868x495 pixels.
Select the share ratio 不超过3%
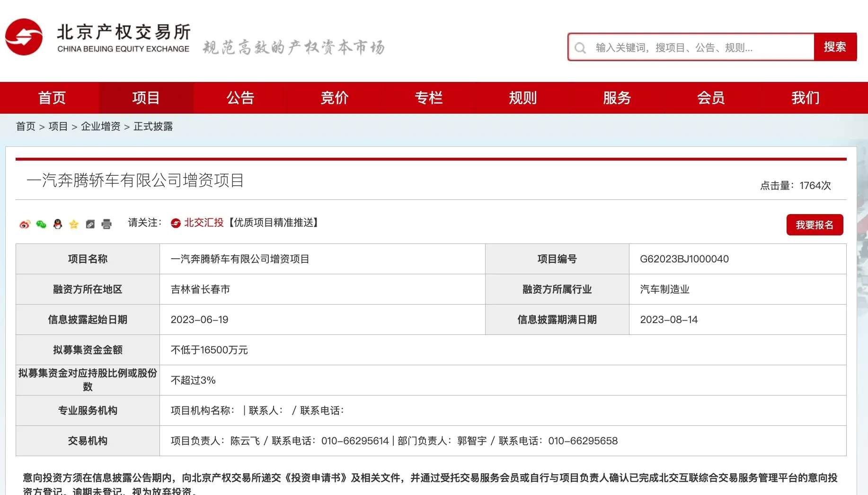pyautogui.click(x=193, y=380)
